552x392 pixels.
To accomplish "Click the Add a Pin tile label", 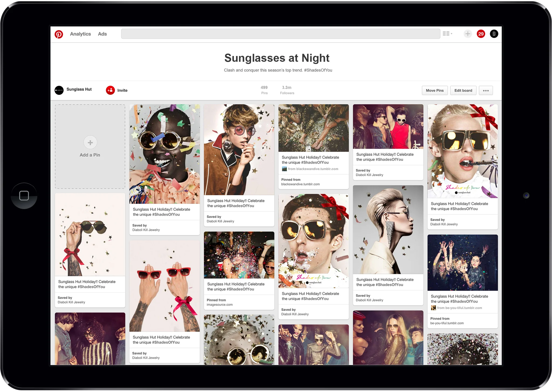I will (x=90, y=155).
